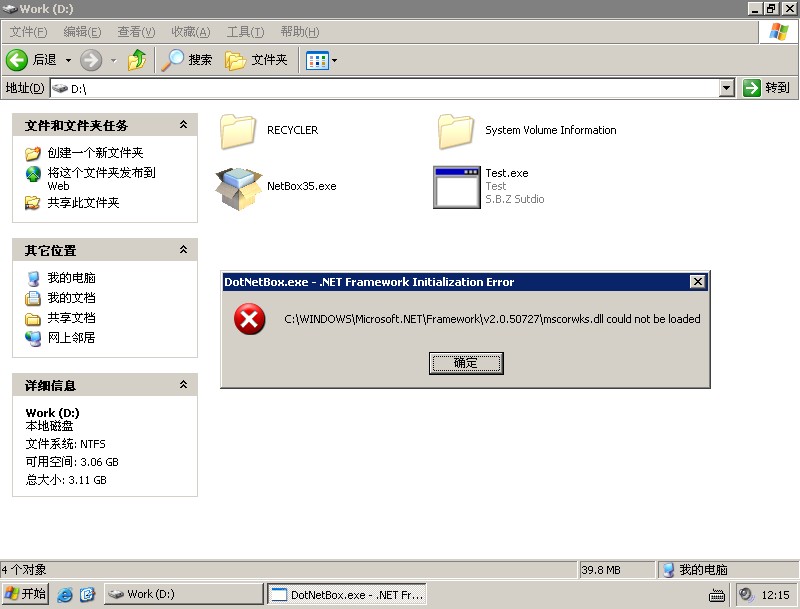Open the File (文件) menu
Image resolution: width=800 pixels, height=609 pixels.
point(29,32)
